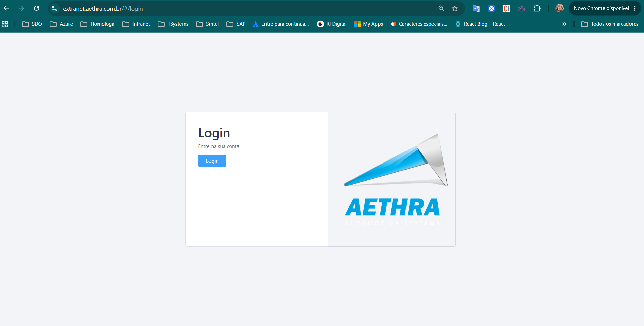Viewport: 644px width, 326px height.
Task: Open React Blog – React bookmark
Action: [480, 24]
